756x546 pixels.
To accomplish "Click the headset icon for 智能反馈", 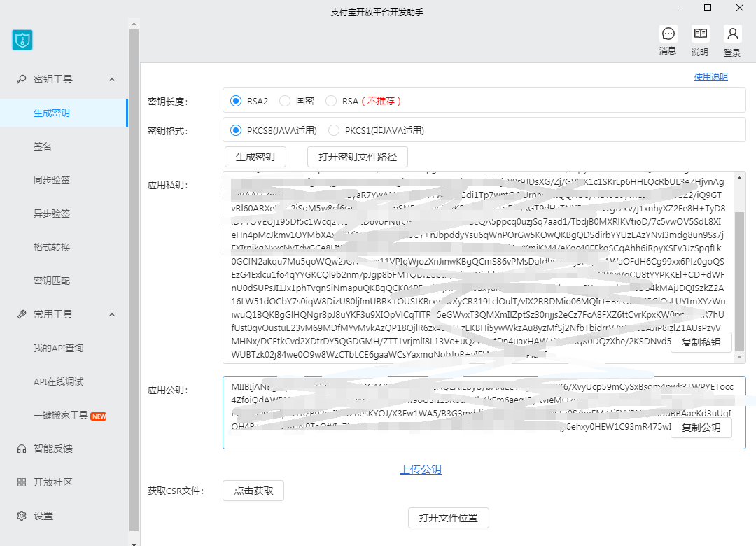I will (x=22, y=449).
